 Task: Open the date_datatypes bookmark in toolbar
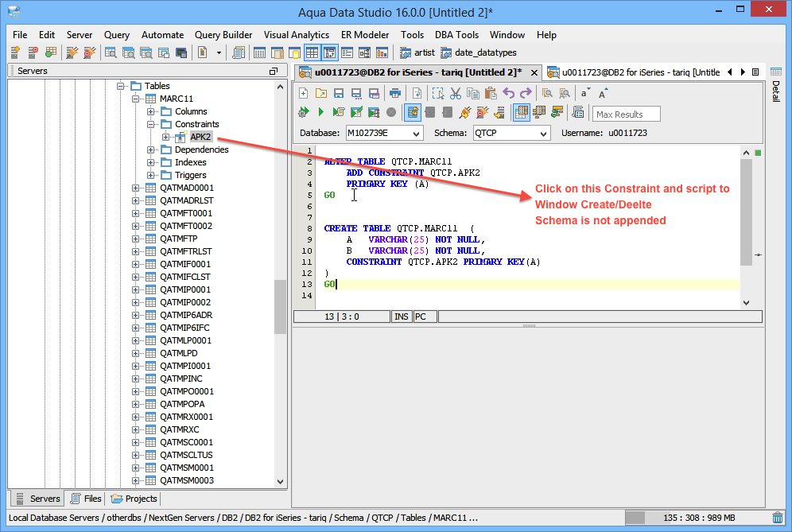(479, 52)
